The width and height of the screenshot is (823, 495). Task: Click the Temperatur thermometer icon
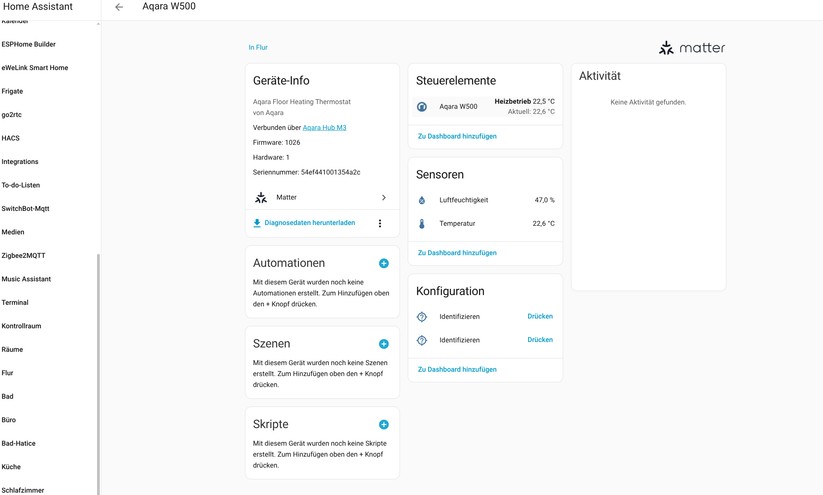tap(421, 224)
